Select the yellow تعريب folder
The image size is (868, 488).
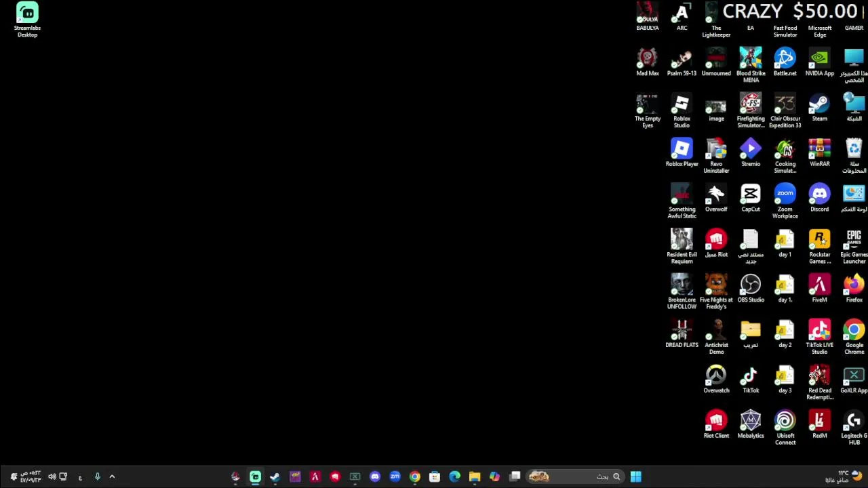[x=751, y=334]
